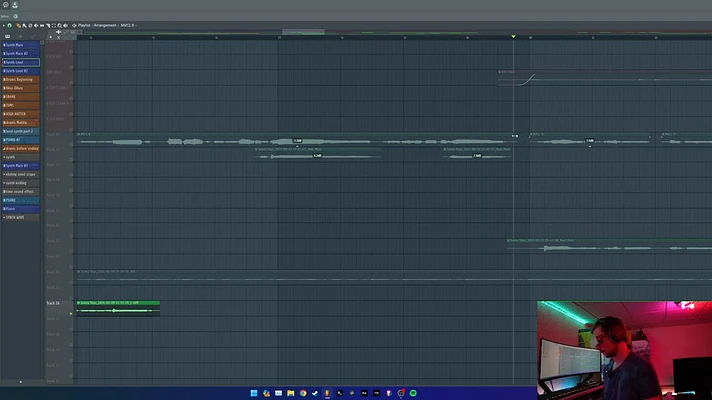The width and height of the screenshot is (712, 400).
Task: Open the clip menu of the Track 22 audio clip
Action: click(508, 240)
